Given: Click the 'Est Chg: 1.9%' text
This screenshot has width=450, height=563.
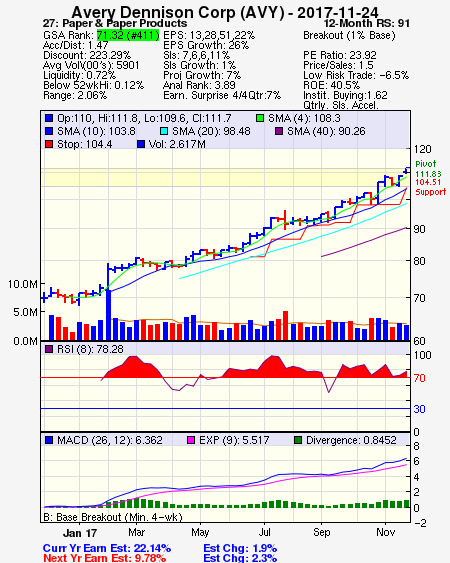Looking at the screenshot, I should [240, 548].
